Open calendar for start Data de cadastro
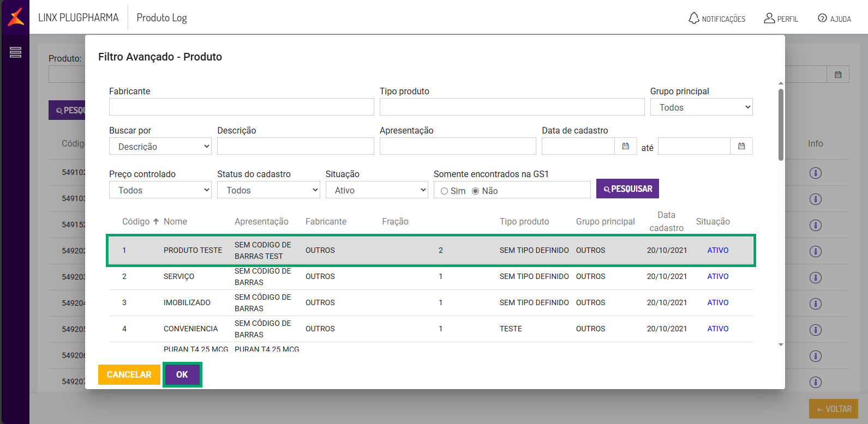 click(626, 146)
